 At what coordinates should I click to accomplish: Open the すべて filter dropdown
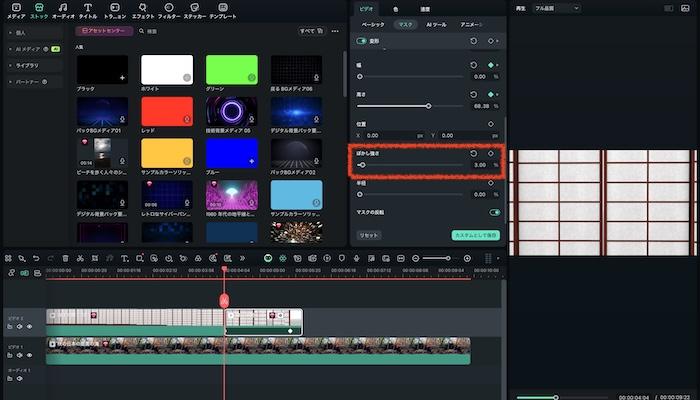[x=312, y=31]
